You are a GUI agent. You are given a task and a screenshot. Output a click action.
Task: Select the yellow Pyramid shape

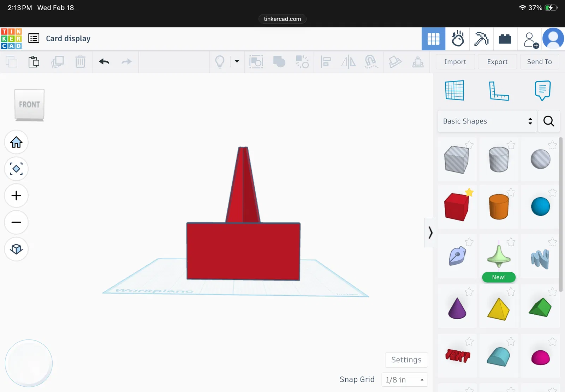coord(498,309)
